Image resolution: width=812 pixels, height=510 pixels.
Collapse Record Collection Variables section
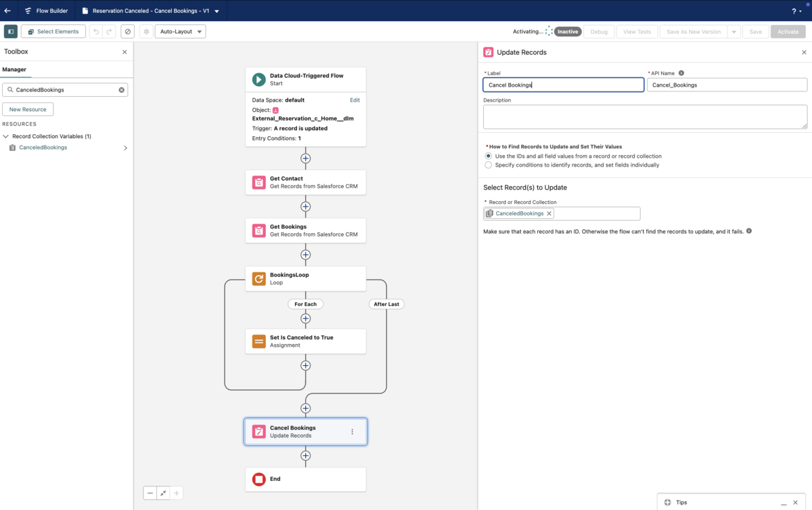coord(6,136)
